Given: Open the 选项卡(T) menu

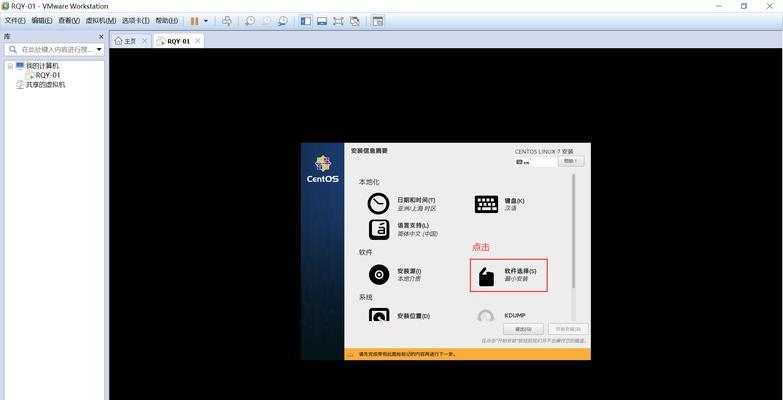Looking at the screenshot, I should click(x=135, y=21).
